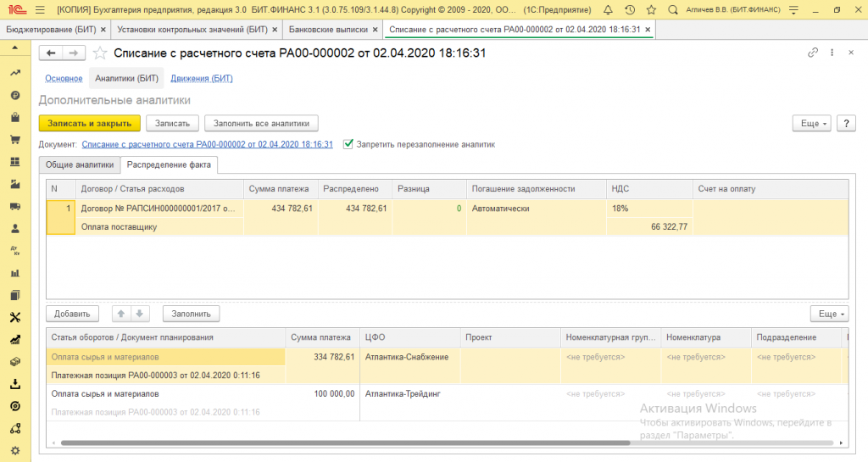Open the 'Банковские выписки' tab

coord(328,29)
